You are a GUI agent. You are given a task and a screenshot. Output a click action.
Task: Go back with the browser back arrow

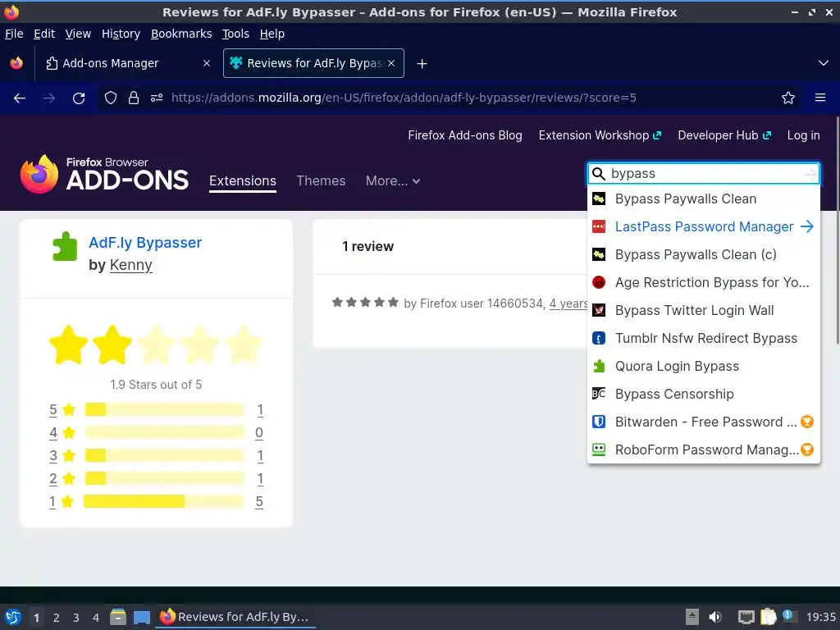tap(20, 98)
